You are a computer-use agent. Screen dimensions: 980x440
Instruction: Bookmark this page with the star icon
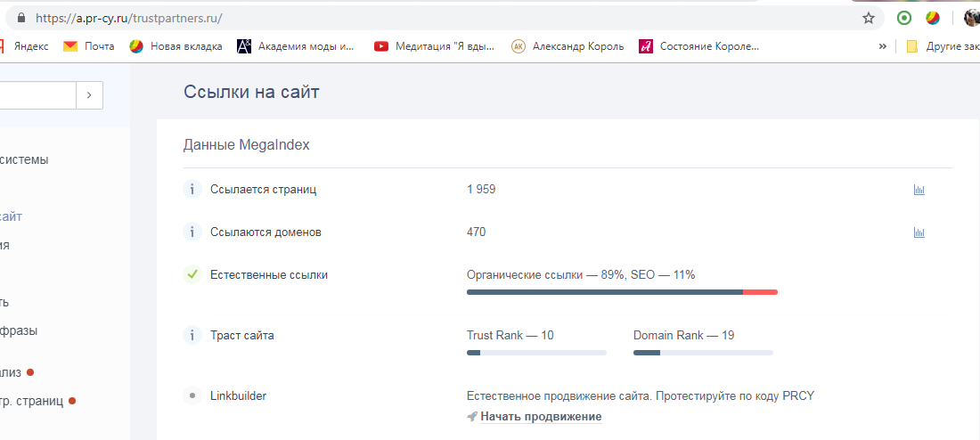[869, 18]
